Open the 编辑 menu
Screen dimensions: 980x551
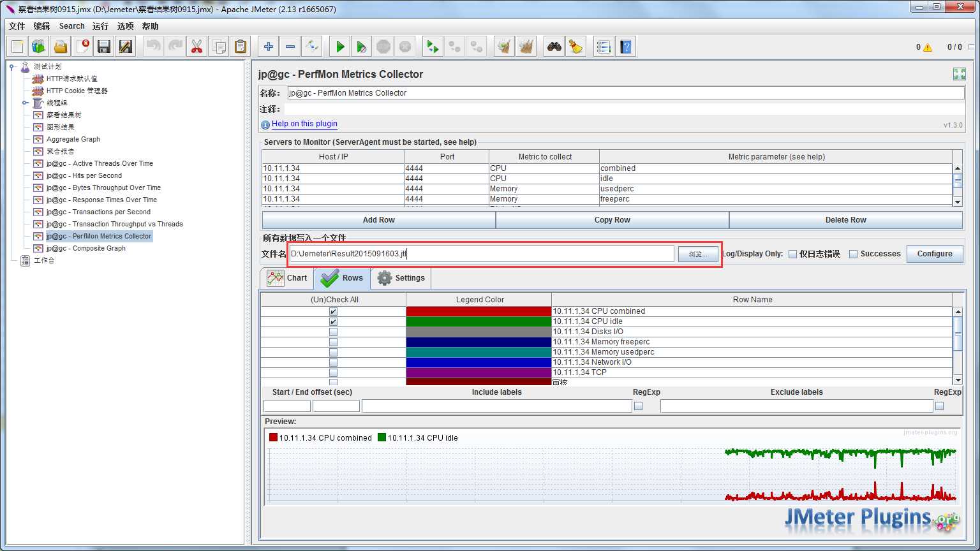point(41,26)
